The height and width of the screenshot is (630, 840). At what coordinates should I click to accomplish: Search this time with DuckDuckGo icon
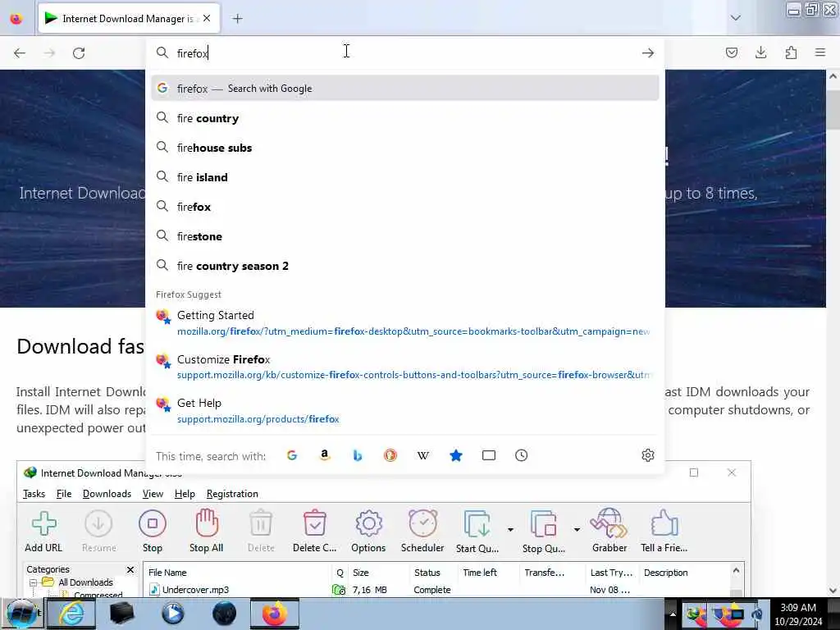(390, 455)
